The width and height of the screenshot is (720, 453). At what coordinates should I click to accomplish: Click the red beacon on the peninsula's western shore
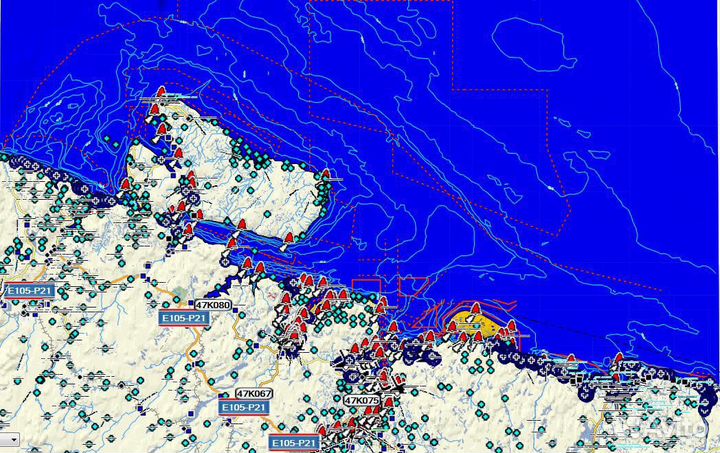coord(126,185)
